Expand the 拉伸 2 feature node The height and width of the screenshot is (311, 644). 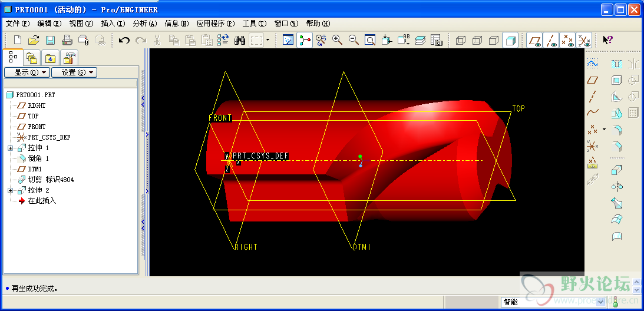[x=11, y=191]
